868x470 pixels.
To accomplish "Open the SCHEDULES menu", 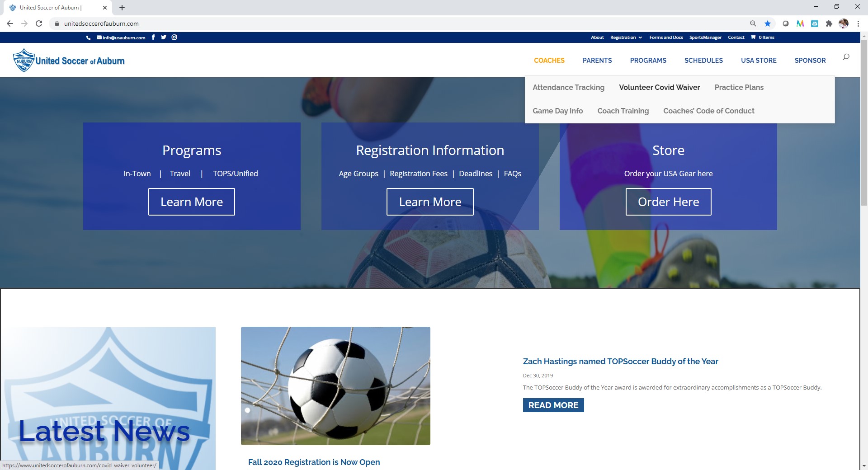I will coord(703,61).
